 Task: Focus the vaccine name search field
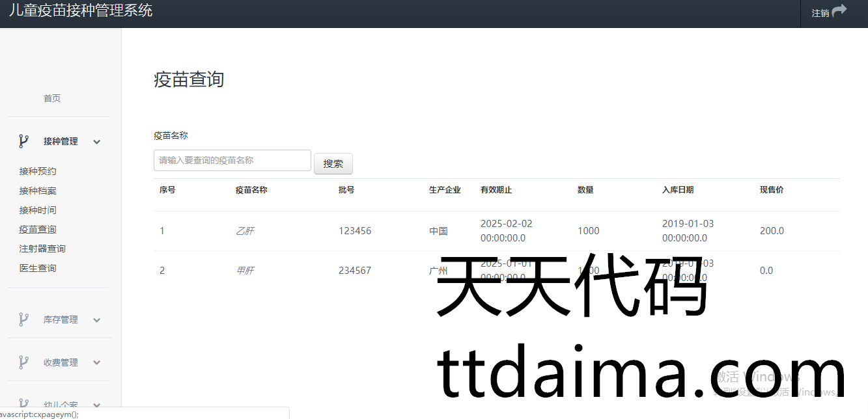click(232, 160)
